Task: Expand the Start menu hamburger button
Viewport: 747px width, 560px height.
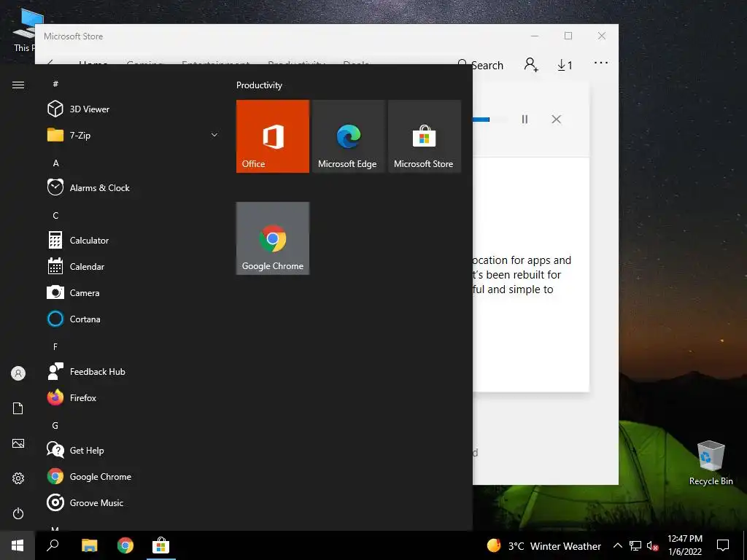Action: pyautogui.click(x=18, y=85)
